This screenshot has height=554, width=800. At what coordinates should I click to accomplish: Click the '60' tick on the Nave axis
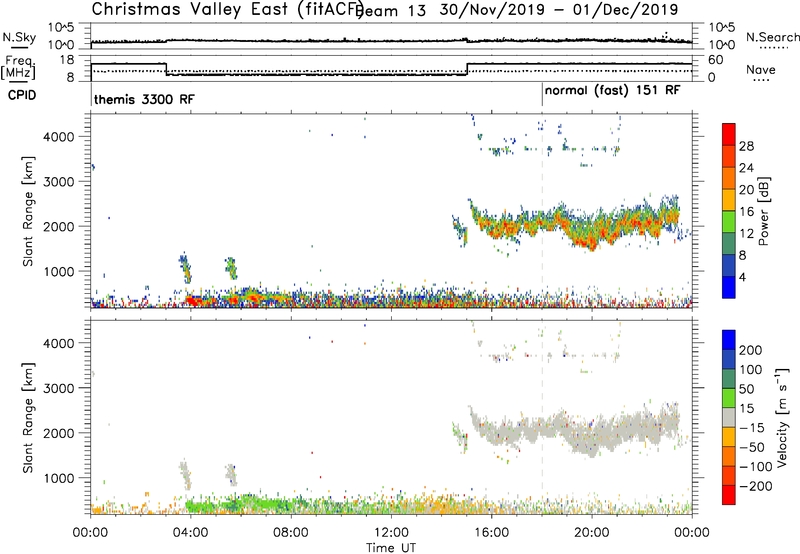pyautogui.click(x=716, y=60)
